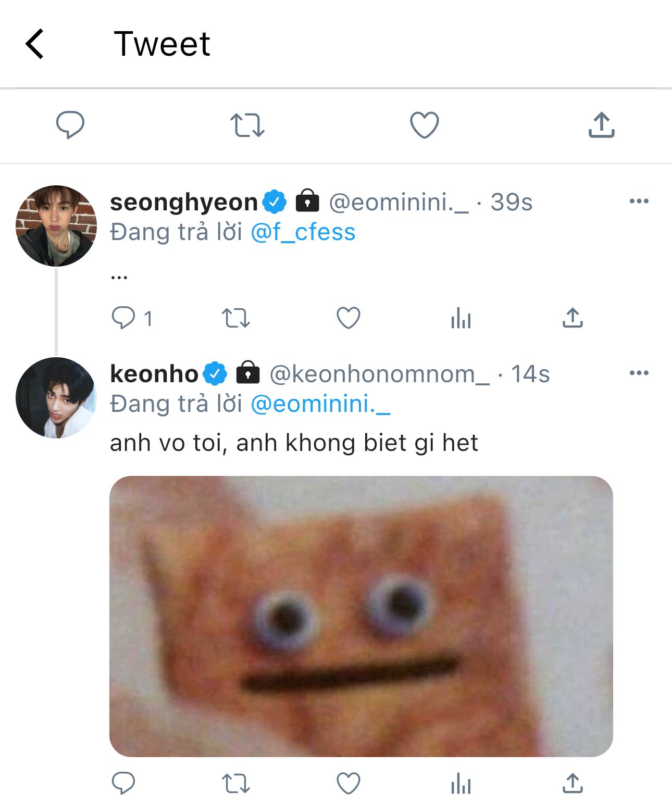
Task: Open the cracker meme image
Action: (x=361, y=616)
